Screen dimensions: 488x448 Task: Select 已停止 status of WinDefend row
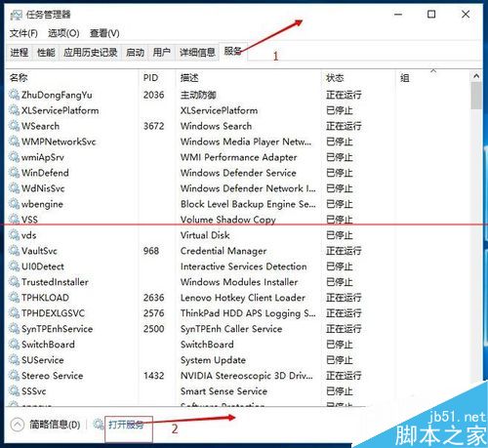click(340, 173)
